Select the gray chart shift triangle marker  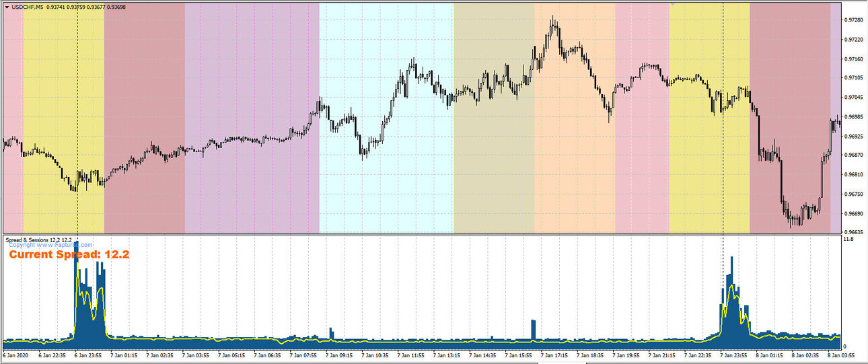pos(672,3)
